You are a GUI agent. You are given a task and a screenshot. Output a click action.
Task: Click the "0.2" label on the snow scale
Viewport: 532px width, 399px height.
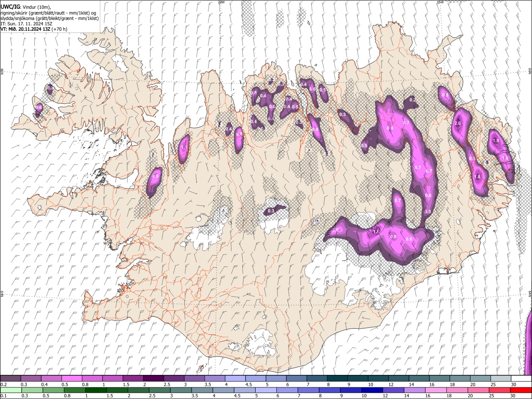coord(3,384)
